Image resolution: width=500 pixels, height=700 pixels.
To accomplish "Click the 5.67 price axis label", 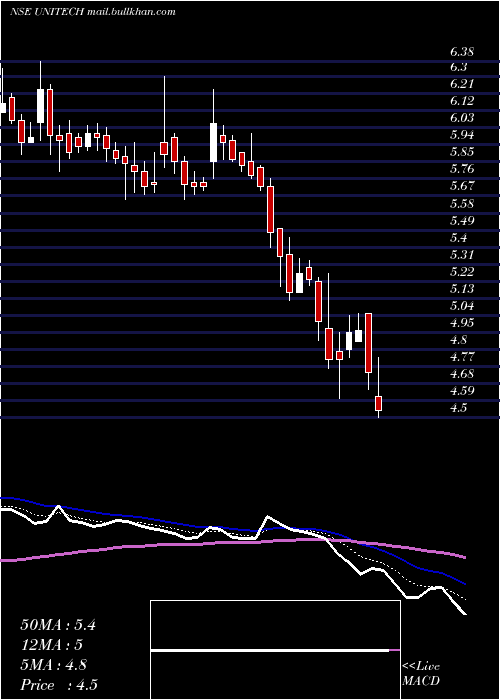I will pos(462,186).
